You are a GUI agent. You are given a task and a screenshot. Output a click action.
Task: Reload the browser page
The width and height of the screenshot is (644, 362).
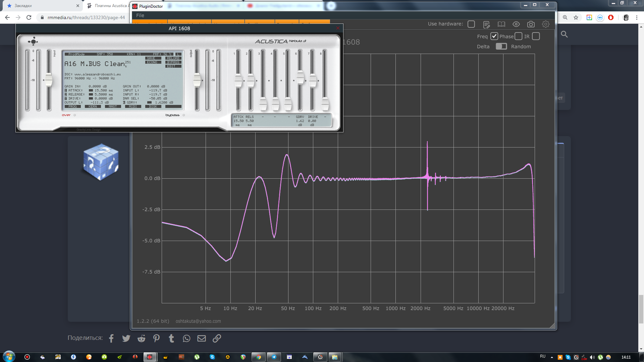pos(29,17)
